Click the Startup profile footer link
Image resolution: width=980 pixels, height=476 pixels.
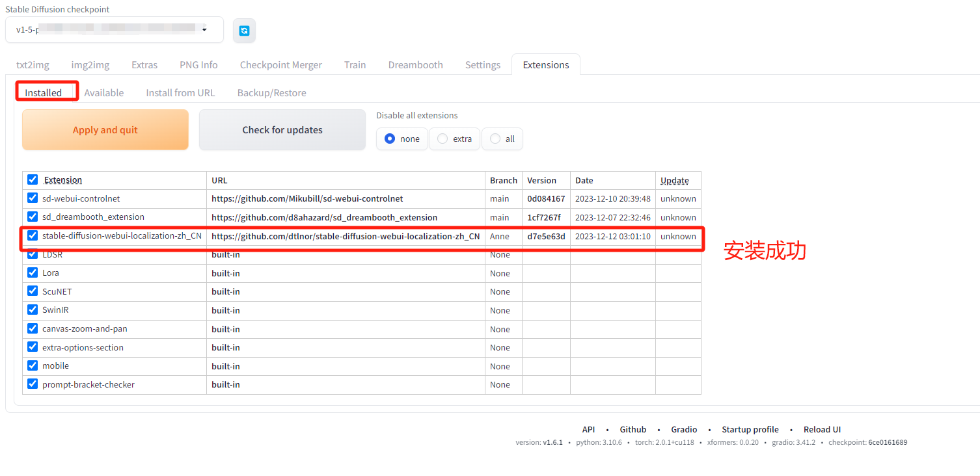[x=750, y=429]
